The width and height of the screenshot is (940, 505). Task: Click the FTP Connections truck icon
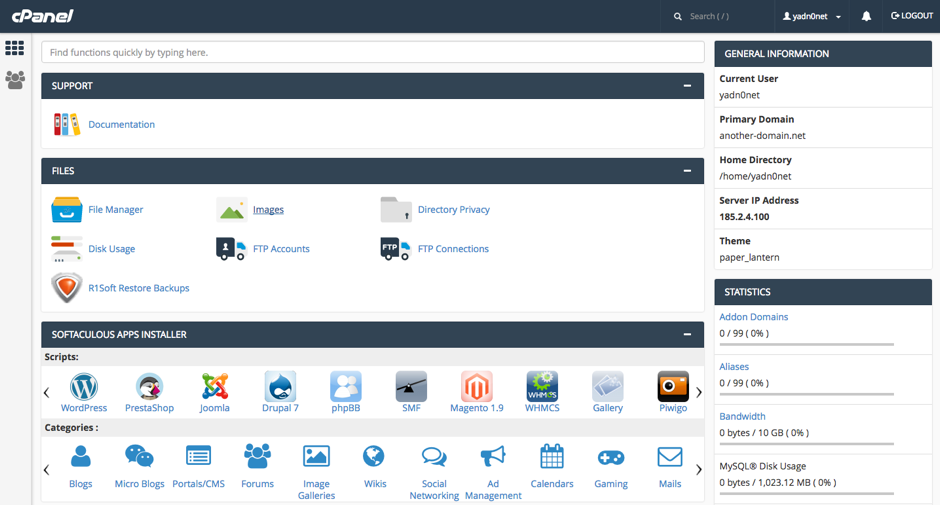[396, 248]
